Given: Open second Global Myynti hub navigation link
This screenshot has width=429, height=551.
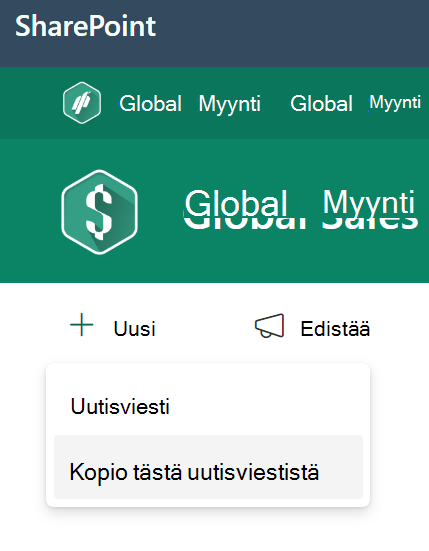Looking at the screenshot, I should [x=355, y=103].
